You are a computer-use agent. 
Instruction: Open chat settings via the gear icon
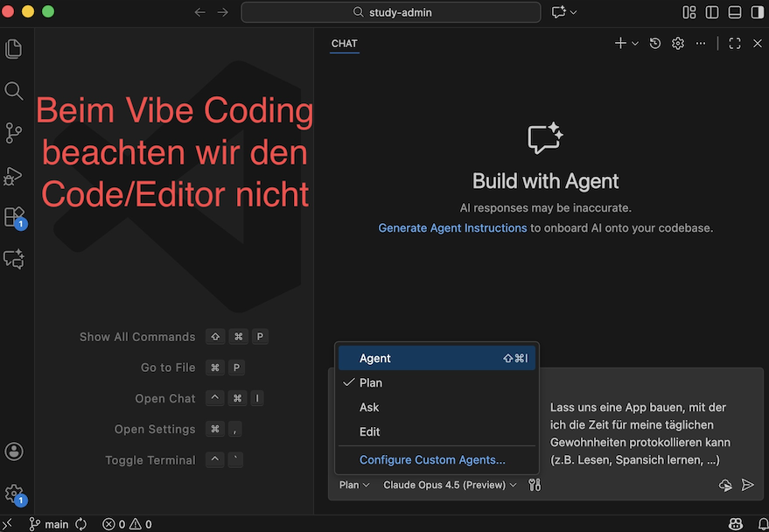pyautogui.click(x=677, y=43)
